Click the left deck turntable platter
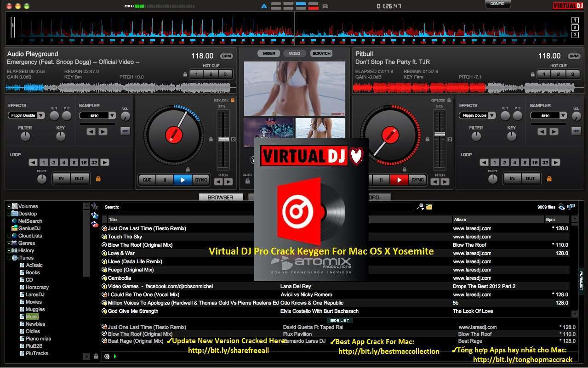Screen dimensions: 588x368 pyautogui.click(x=174, y=134)
